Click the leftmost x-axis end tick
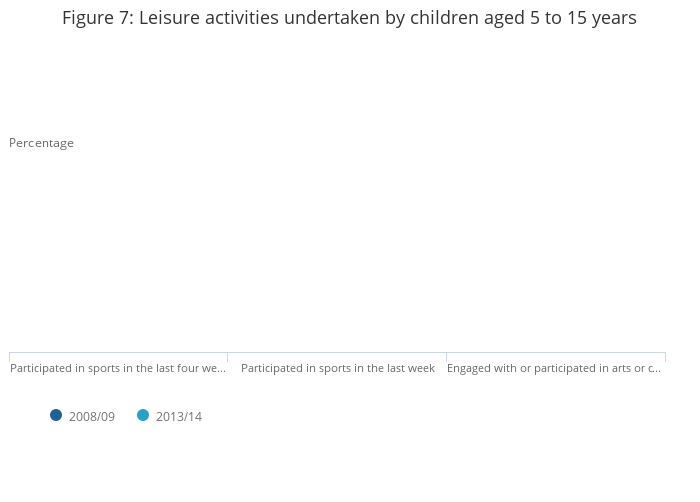The height and width of the screenshot is (502, 700). (10, 357)
